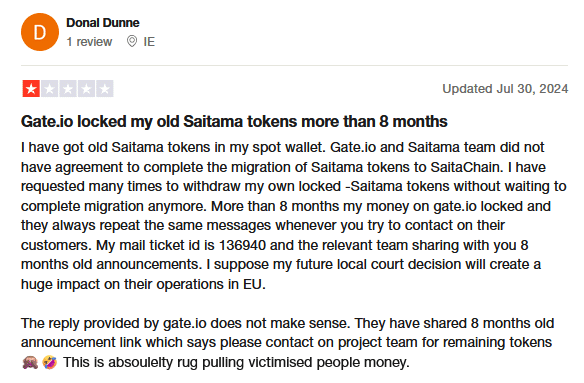Click the location pin icon
Image resolution: width=584 pixels, height=383 pixels.
[131, 41]
